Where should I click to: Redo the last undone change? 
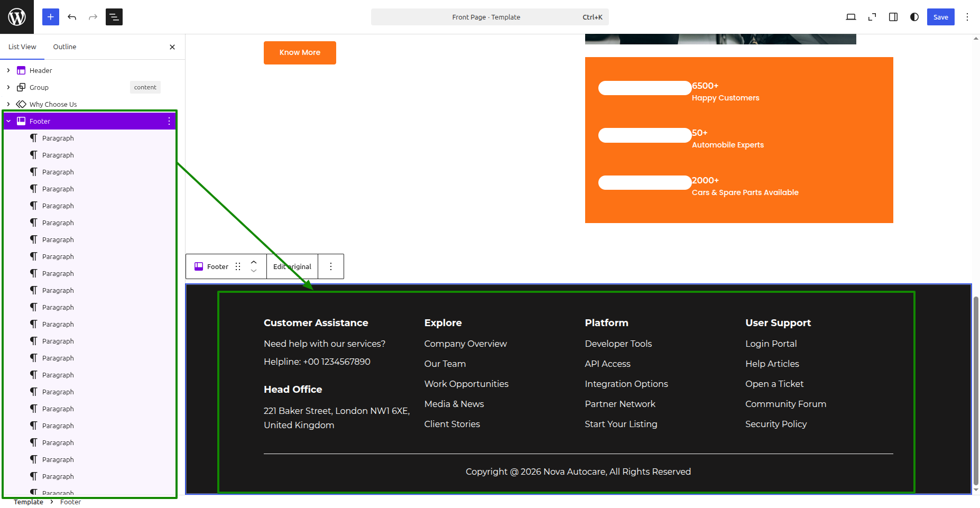(93, 17)
